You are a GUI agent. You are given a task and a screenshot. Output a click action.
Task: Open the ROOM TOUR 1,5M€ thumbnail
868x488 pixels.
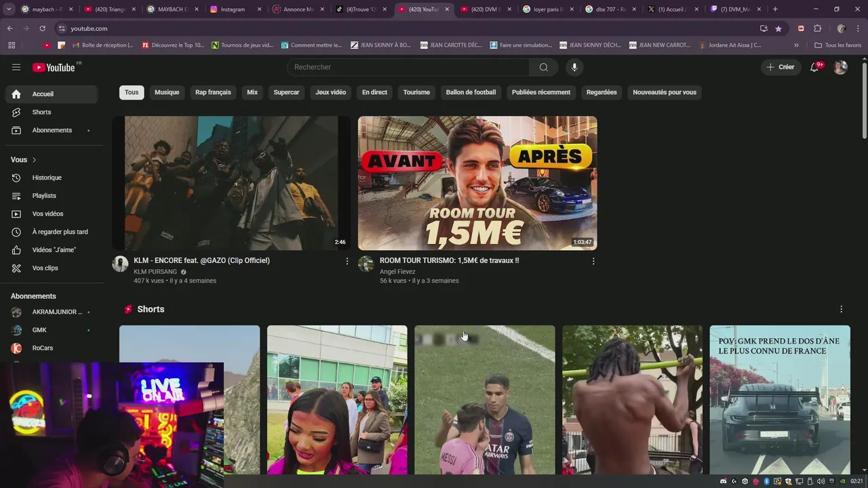(477, 183)
